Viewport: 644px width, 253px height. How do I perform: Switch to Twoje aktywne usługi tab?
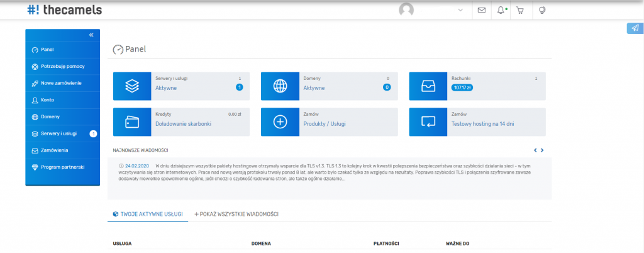click(148, 214)
